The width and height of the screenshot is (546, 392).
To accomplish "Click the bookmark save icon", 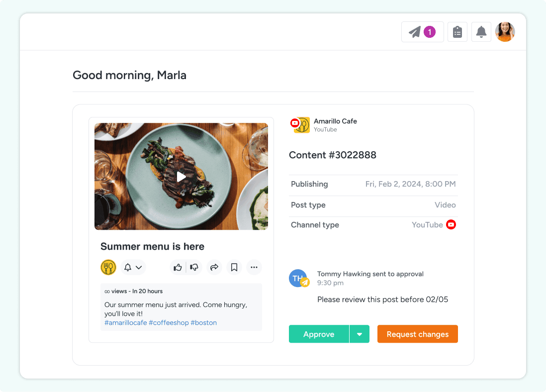I will coord(234,267).
